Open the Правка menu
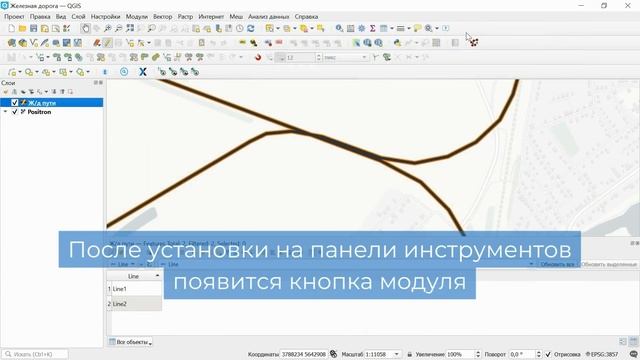Image resolution: width=640 pixels, height=360 pixels. click(40, 17)
